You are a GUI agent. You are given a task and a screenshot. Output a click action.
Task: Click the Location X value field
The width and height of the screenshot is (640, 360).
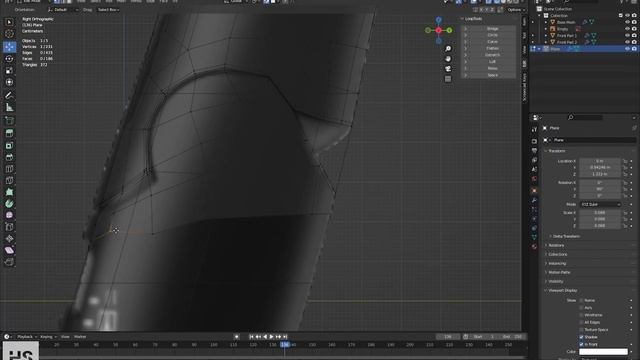[600, 161]
